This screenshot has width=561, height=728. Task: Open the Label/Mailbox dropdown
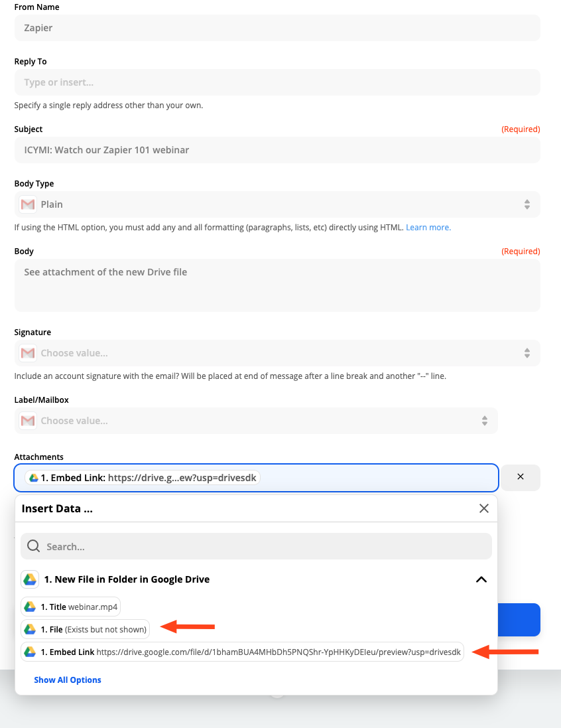[x=256, y=421]
